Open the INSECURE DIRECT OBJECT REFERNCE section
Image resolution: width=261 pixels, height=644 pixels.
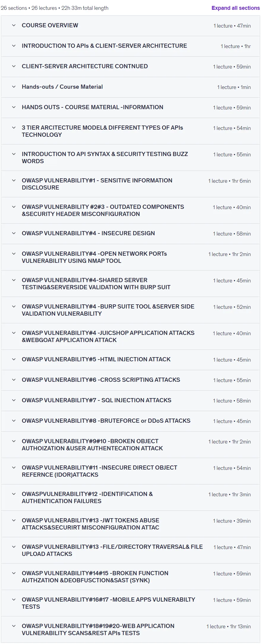[x=130, y=471]
